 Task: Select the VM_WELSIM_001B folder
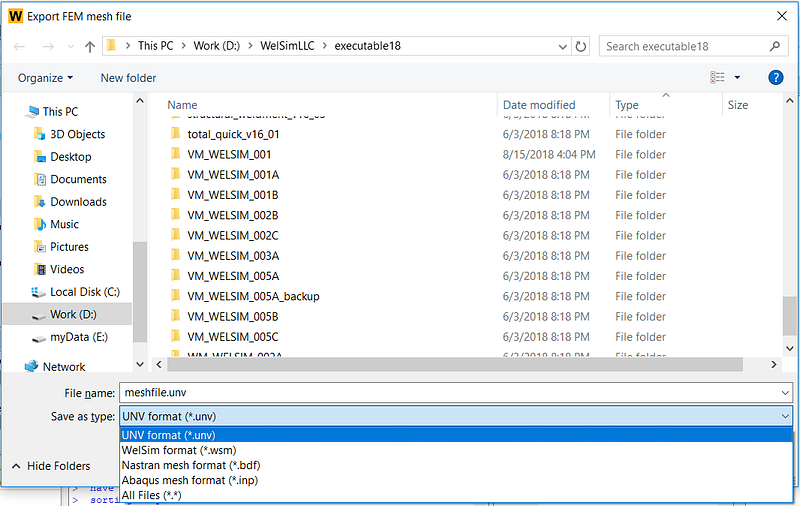[x=233, y=195]
